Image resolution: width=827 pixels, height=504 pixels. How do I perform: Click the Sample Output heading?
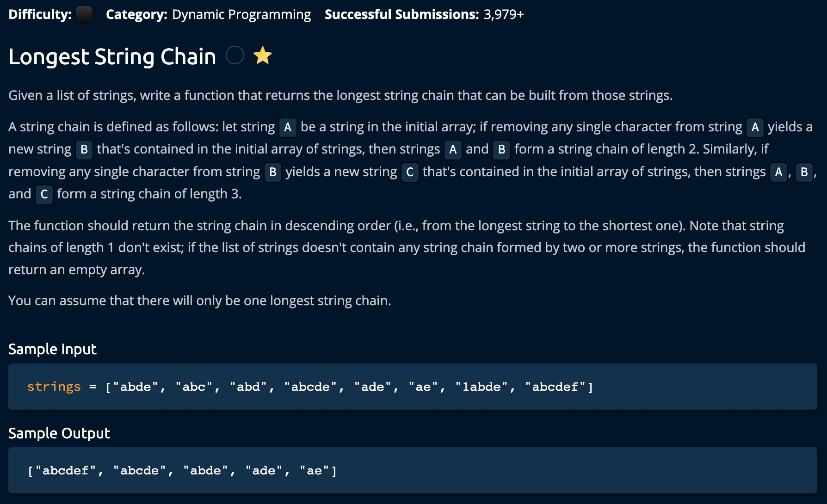[x=59, y=433]
